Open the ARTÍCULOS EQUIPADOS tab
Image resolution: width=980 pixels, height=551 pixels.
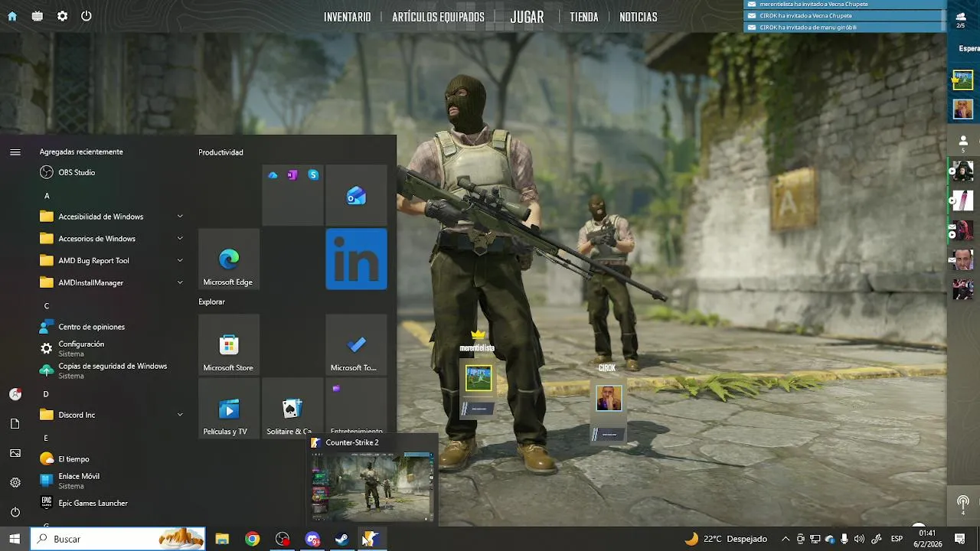click(x=438, y=17)
